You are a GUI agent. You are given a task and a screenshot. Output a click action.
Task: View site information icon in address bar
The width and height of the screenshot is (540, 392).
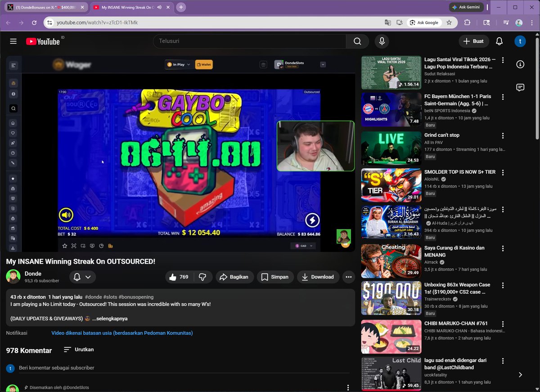49,23
